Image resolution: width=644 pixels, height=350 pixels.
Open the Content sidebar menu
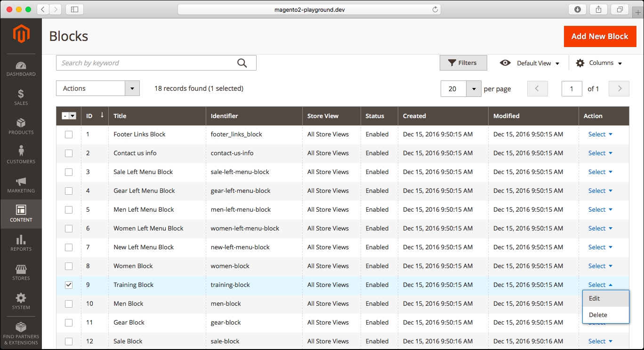(21, 214)
